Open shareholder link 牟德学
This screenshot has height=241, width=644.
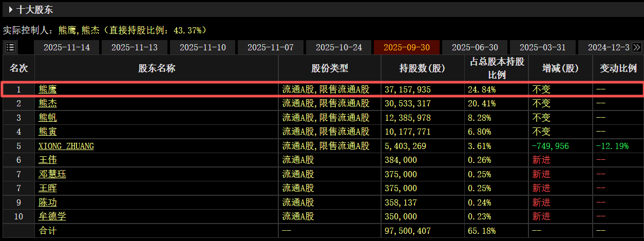52,217
